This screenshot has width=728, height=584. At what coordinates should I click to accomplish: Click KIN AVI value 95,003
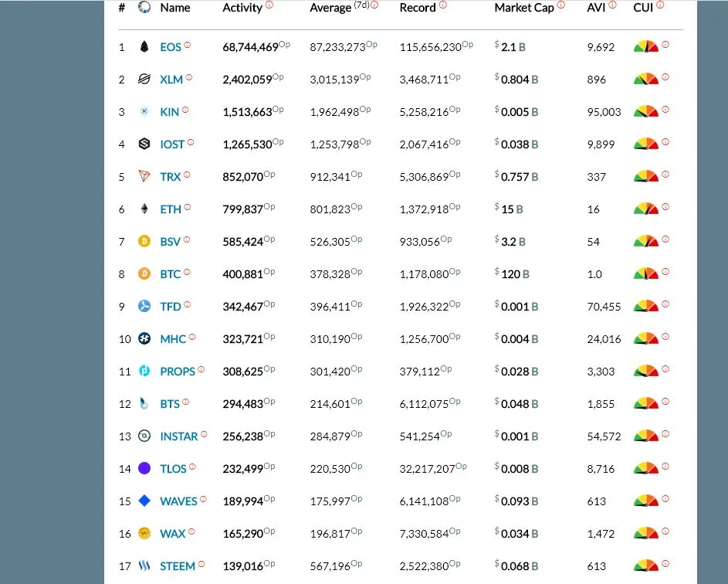pos(604,112)
